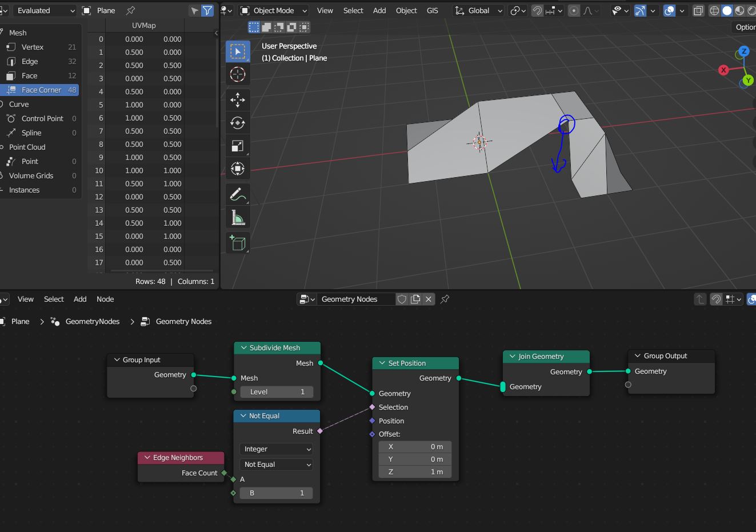Open the Object Mode dropdown
The width and height of the screenshot is (756, 532).
click(x=274, y=10)
